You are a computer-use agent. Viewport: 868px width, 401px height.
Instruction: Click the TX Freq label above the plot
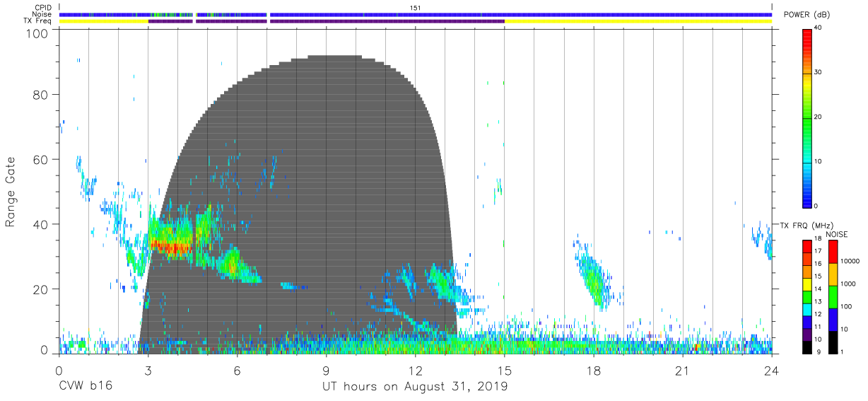click(x=39, y=21)
